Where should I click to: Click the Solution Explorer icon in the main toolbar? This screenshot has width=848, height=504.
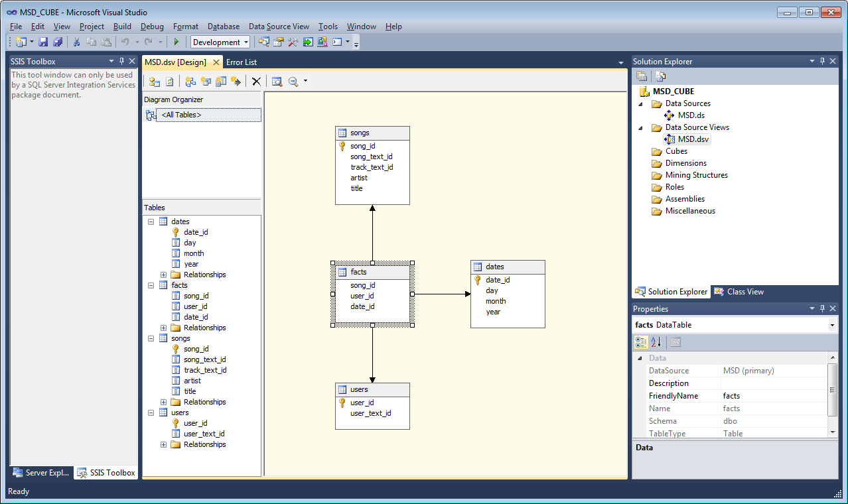click(263, 42)
